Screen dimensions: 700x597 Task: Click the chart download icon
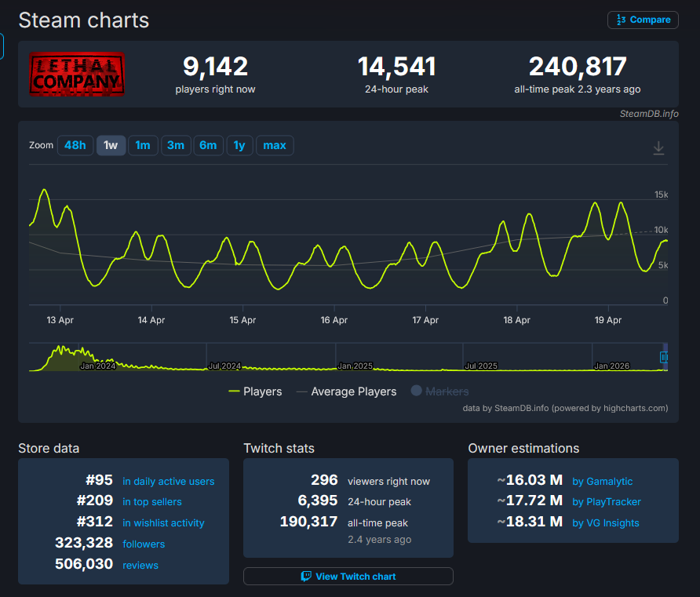point(658,147)
